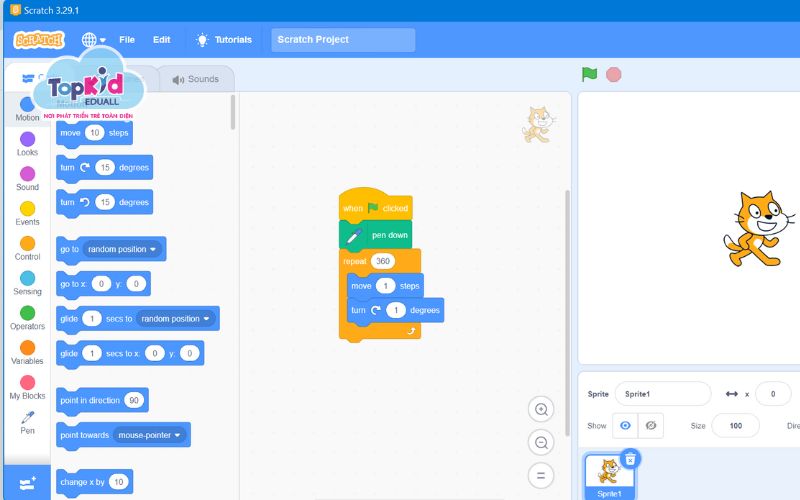The image size is (800, 500).
Task: Select the Control category
Action: 27,248
